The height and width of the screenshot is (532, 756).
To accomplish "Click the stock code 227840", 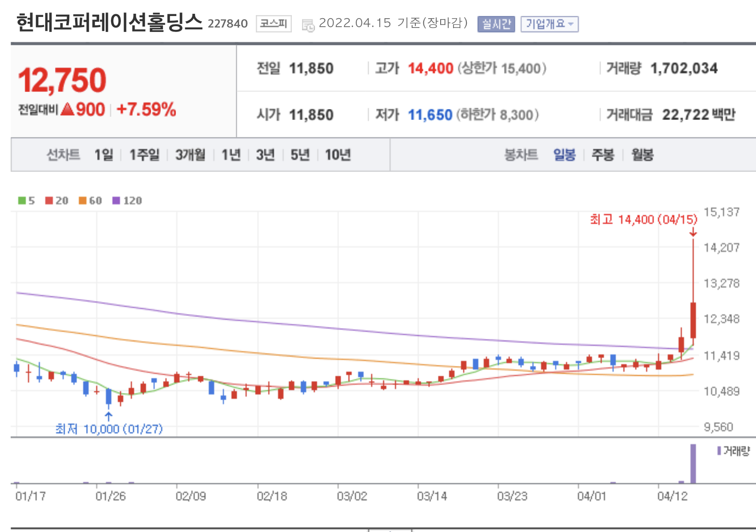I will [x=227, y=24].
